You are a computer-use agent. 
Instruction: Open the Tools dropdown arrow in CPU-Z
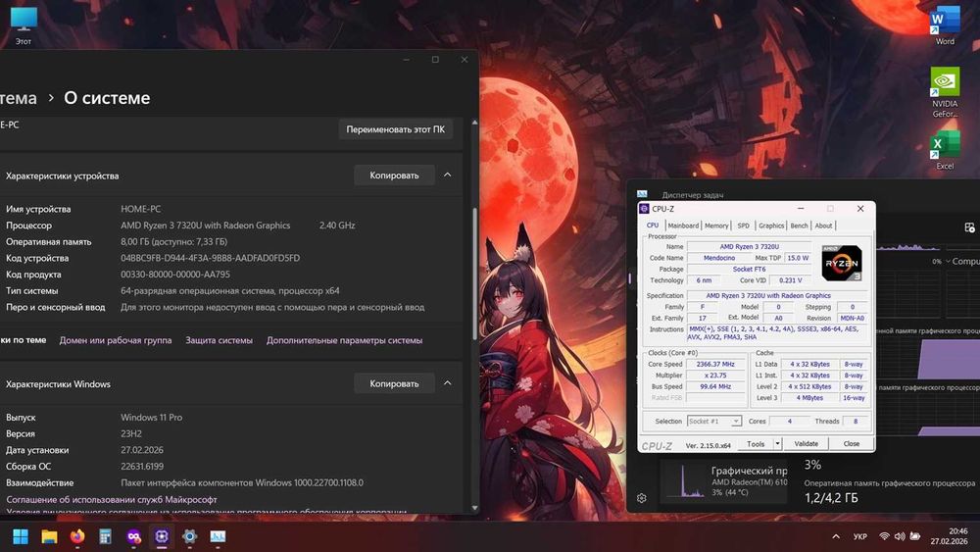777,444
